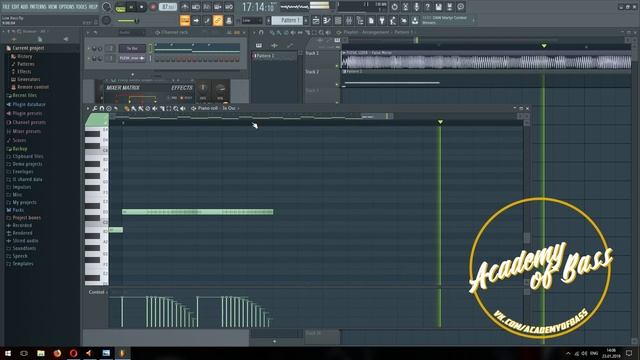The height and width of the screenshot is (360, 640).
Task: Open the piano roll view icon in main toolbar
Action: click(x=327, y=20)
